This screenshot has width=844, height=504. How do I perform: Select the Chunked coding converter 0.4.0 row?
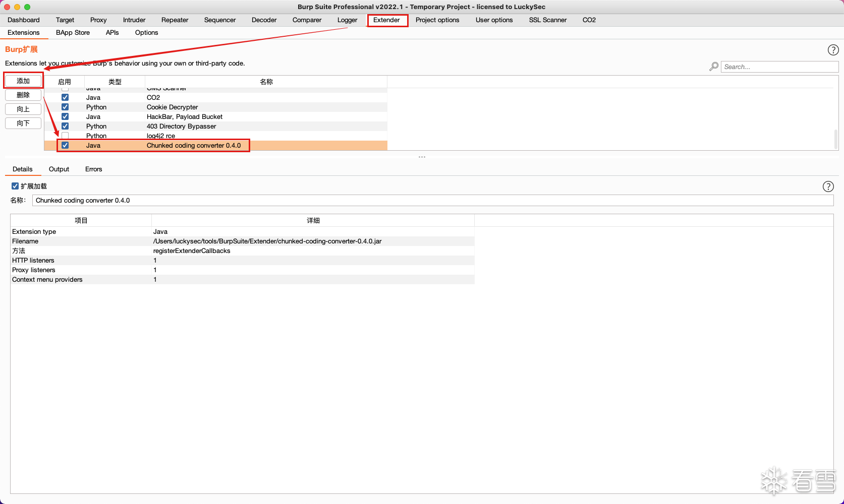tap(216, 145)
